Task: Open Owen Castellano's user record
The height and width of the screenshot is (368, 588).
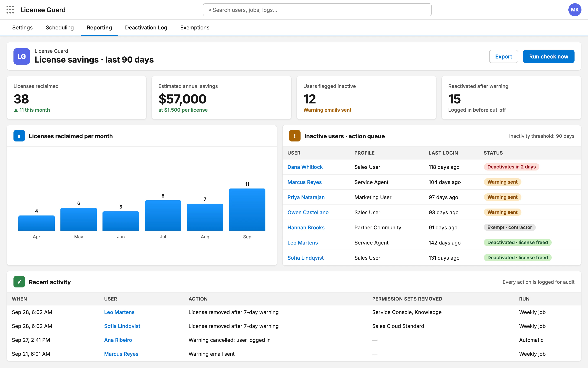Action: click(308, 212)
